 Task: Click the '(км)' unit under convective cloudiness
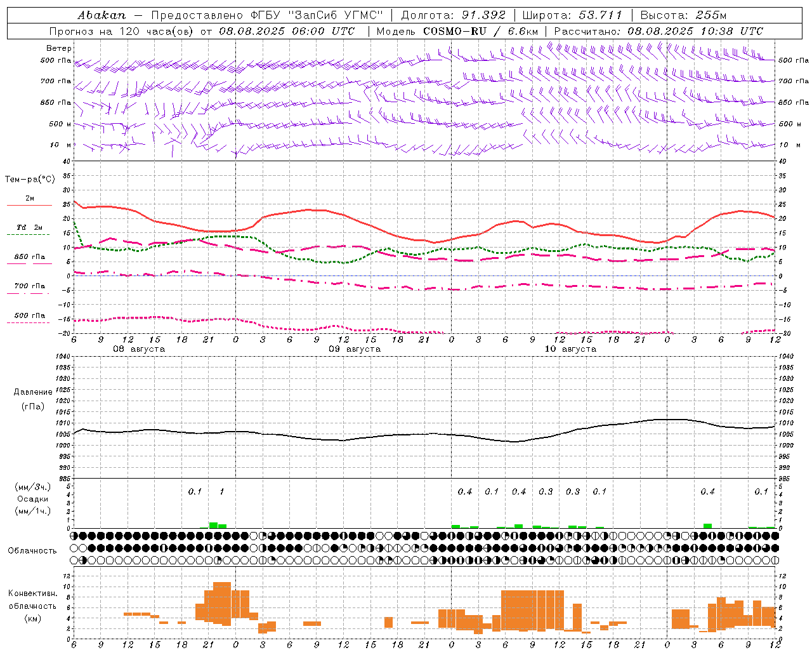pos(32,618)
